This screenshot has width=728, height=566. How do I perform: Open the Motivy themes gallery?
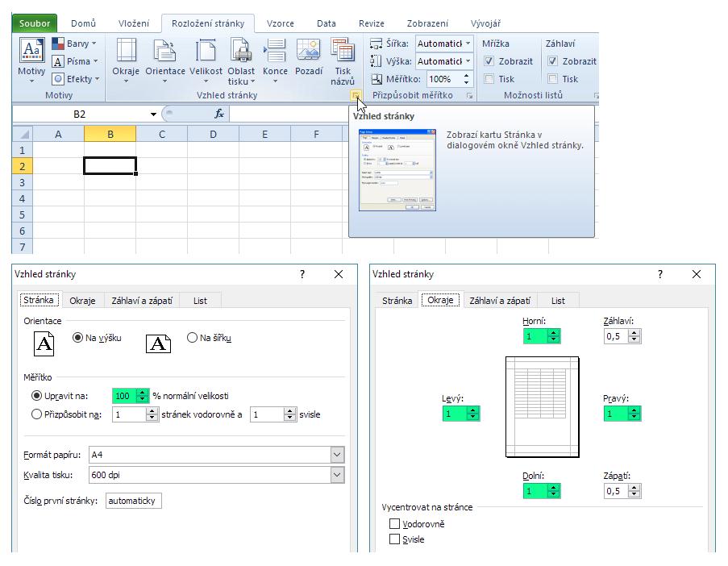point(31,60)
